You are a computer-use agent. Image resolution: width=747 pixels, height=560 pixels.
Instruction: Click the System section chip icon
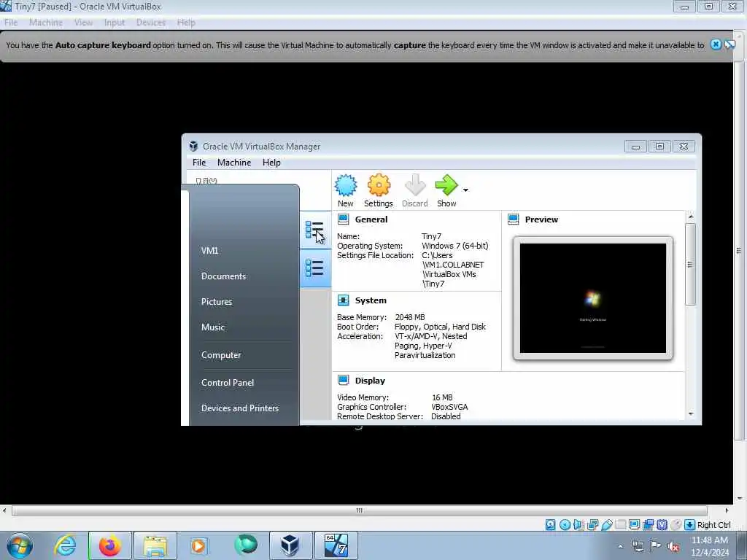(343, 300)
